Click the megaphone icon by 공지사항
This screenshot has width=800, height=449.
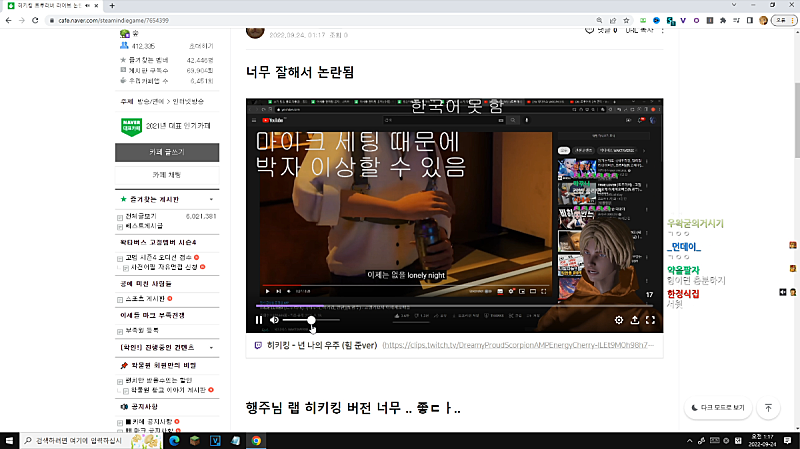(x=124, y=407)
